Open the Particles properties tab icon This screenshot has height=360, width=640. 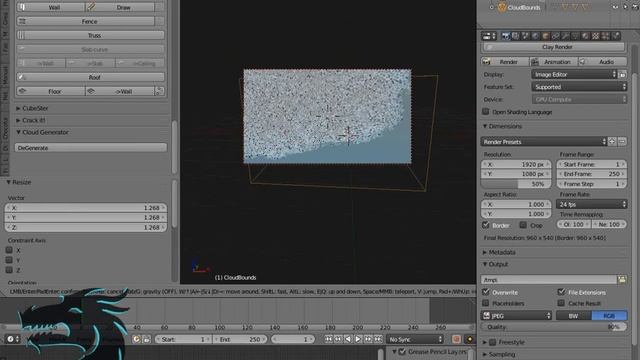click(x=606, y=36)
